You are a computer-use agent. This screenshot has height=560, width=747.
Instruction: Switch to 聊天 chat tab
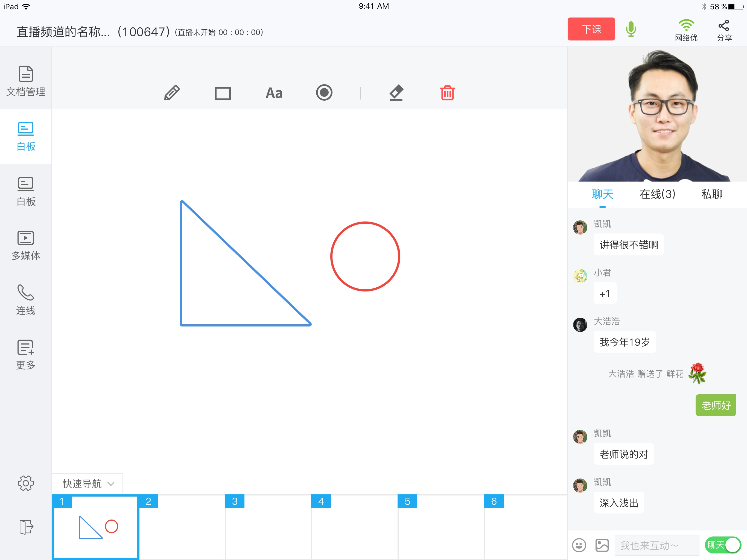pos(602,194)
